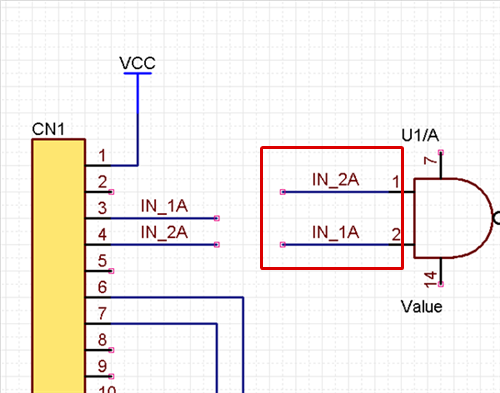Select IN_2A net label near CN1
The width and height of the screenshot is (500, 393).
click(164, 232)
